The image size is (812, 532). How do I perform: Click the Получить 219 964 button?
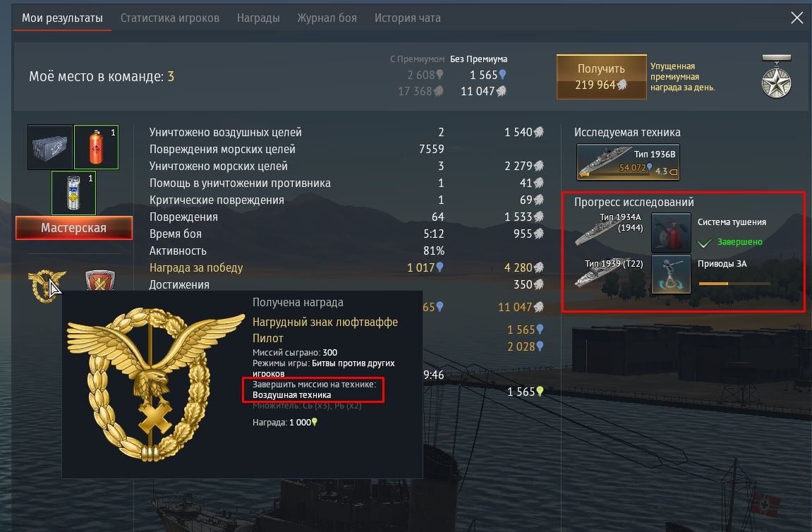click(601, 77)
